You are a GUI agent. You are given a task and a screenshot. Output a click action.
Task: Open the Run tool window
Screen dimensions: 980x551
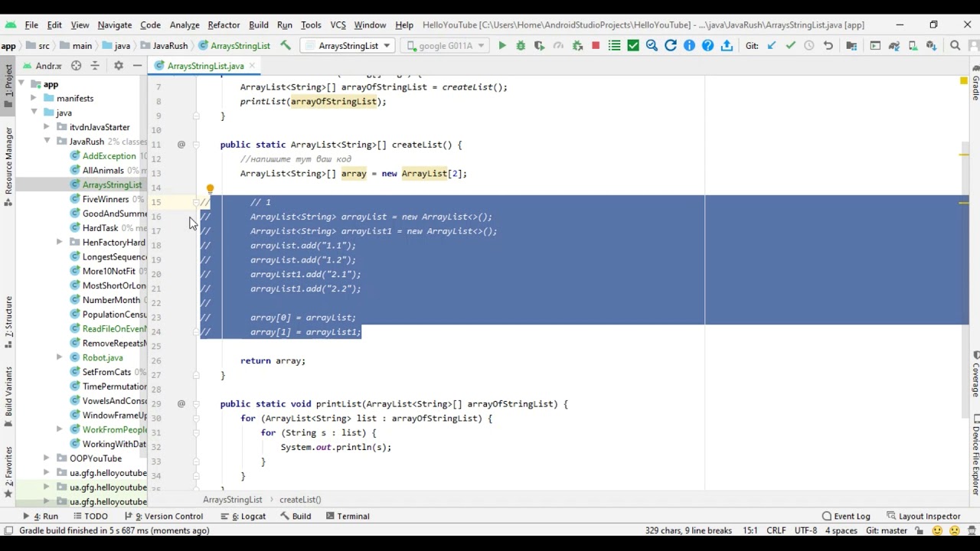(41, 517)
